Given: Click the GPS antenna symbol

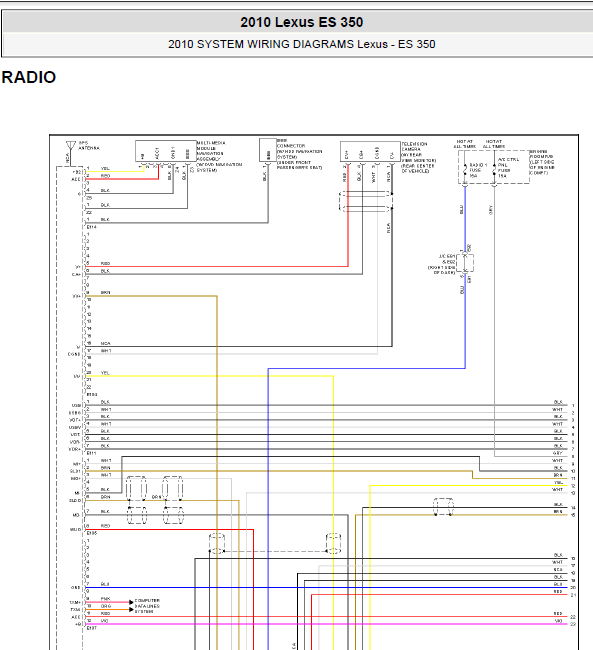Looking at the screenshot, I should pos(71,146).
